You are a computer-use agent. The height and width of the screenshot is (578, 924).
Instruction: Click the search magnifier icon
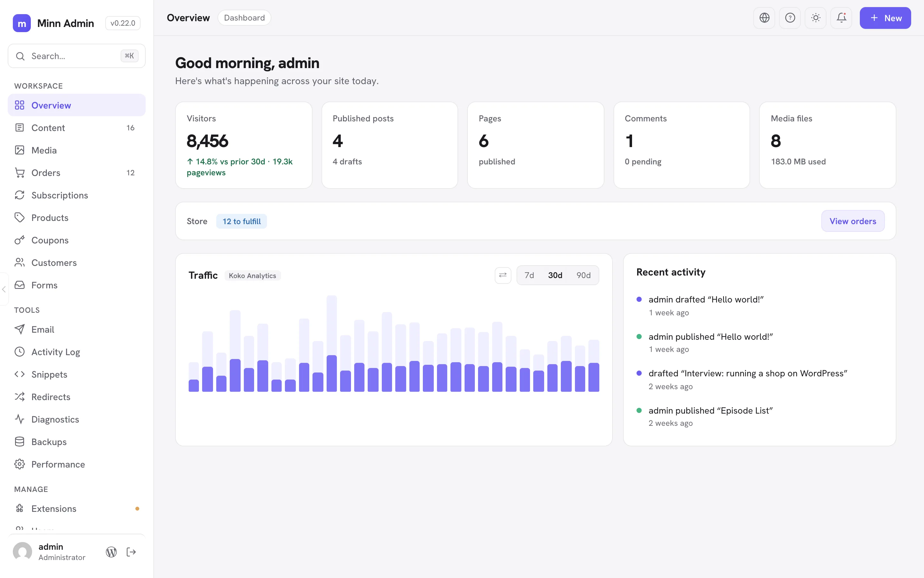click(x=20, y=56)
